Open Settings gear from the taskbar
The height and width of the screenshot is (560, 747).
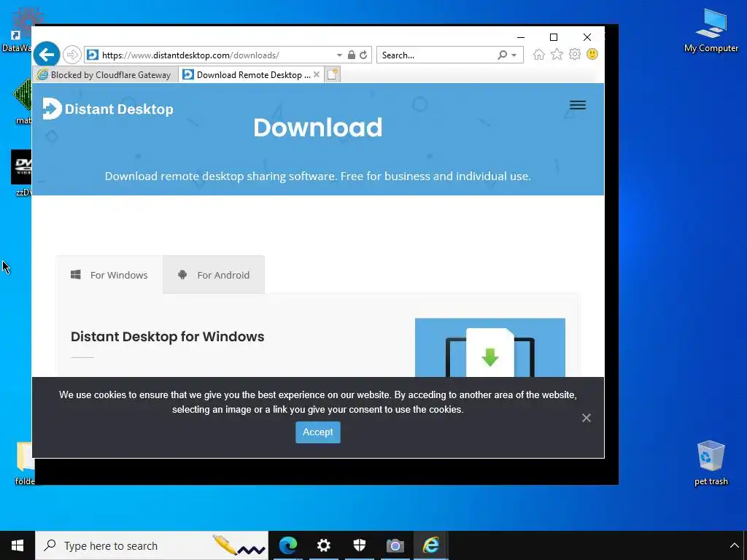click(x=323, y=545)
